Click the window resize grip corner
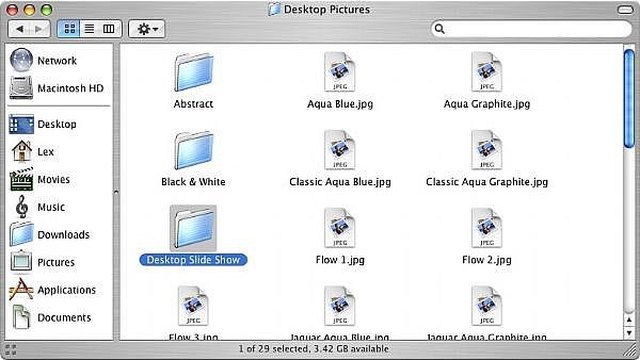Viewport: 640px width, 360px height. (x=631, y=351)
